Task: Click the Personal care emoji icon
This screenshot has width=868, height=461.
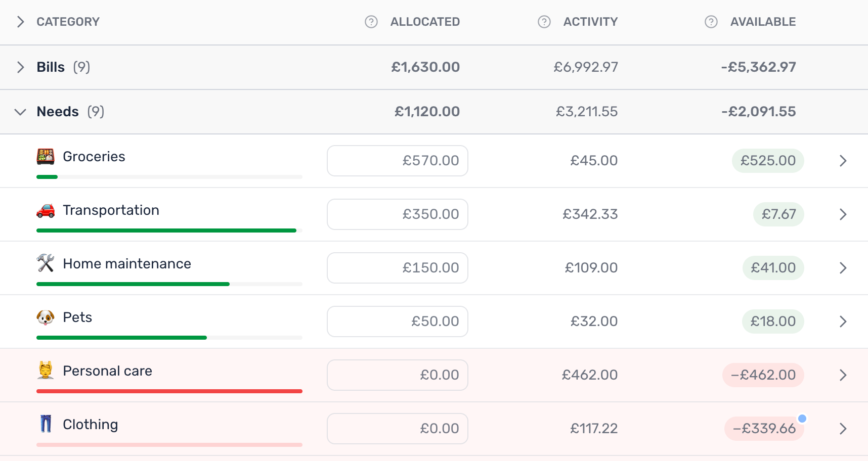Action: [46, 371]
